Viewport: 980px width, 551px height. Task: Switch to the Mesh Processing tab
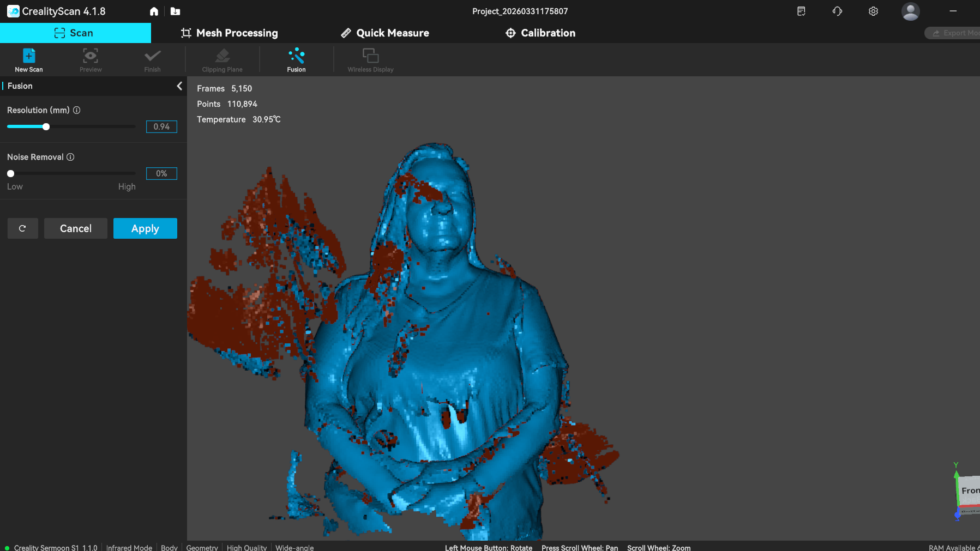pyautogui.click(x=229, y=33)
